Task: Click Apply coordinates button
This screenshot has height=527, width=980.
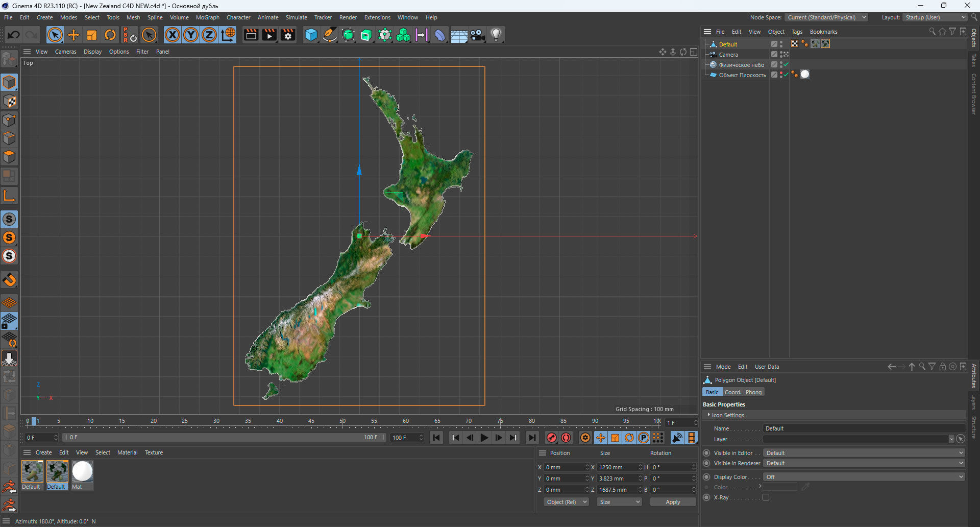Action: 673,502
